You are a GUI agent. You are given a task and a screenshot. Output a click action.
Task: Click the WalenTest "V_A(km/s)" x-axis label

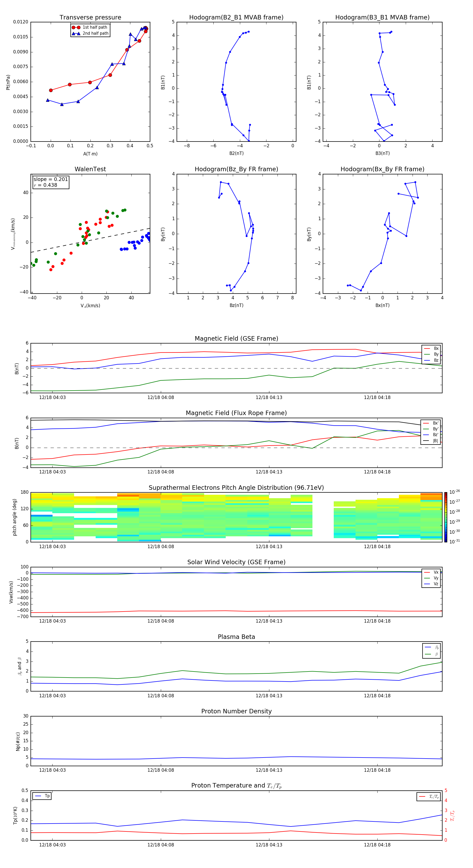[90, 306]
